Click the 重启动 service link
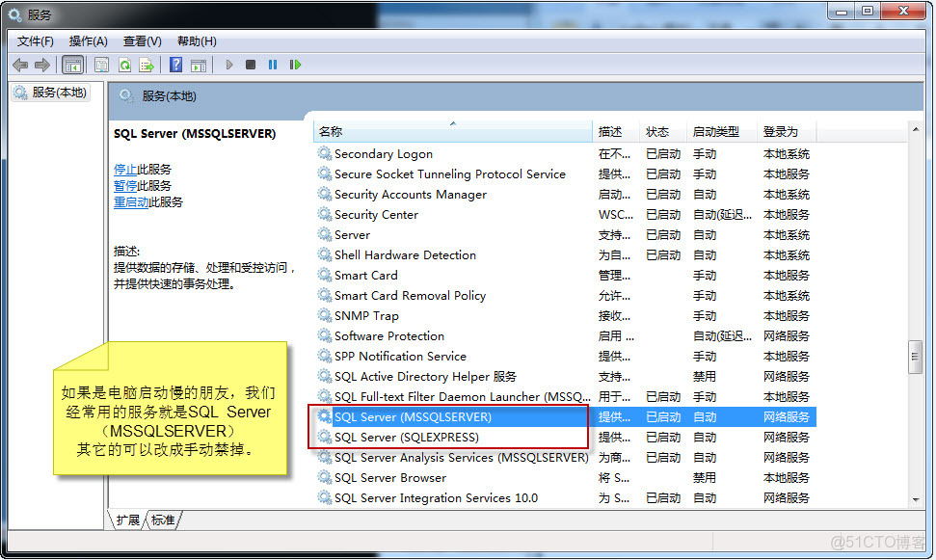Screen dimensions: 936x560 (x=131, y=202)
